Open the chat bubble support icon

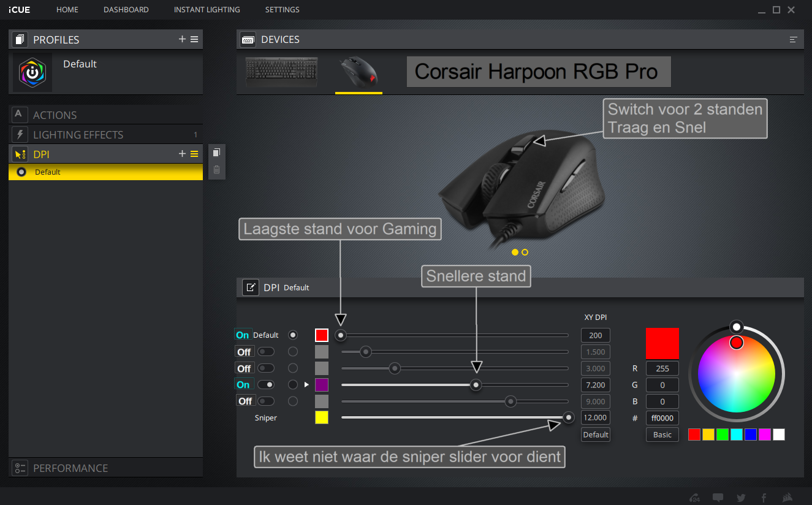tap(718, 498)
